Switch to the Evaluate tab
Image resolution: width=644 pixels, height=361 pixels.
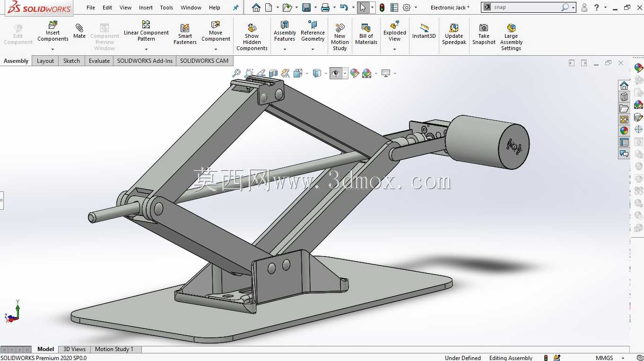point(99,61)
